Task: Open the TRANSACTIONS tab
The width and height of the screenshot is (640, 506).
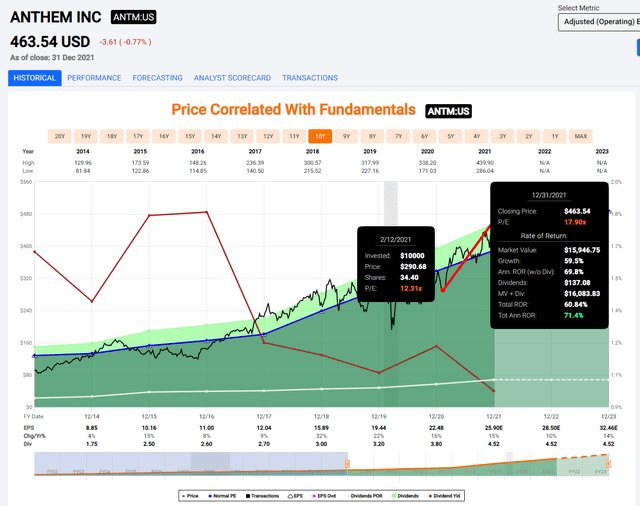Action: tap(310, 78)
